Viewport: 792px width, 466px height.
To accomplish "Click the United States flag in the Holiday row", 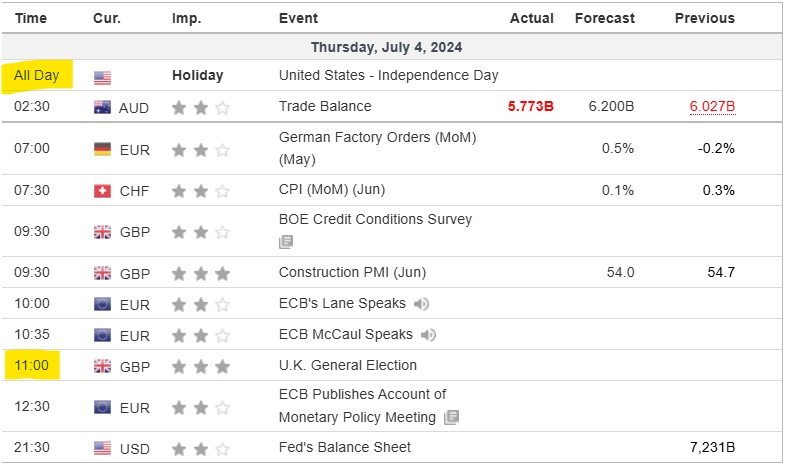I will click(102, 76).
